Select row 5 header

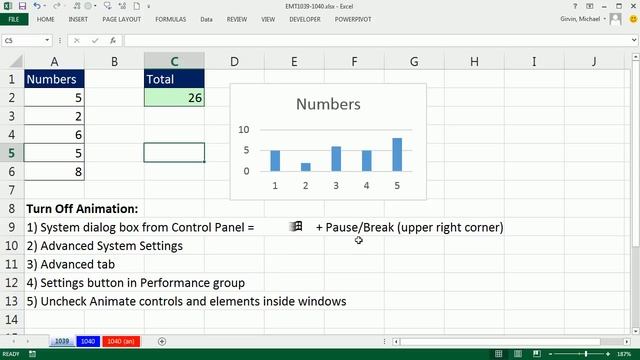(x=11, y=153)
